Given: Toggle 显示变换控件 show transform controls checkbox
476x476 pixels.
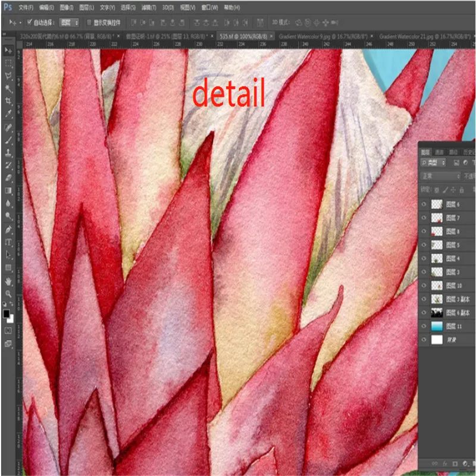Looking at the screenshot, I should [89, 23].
